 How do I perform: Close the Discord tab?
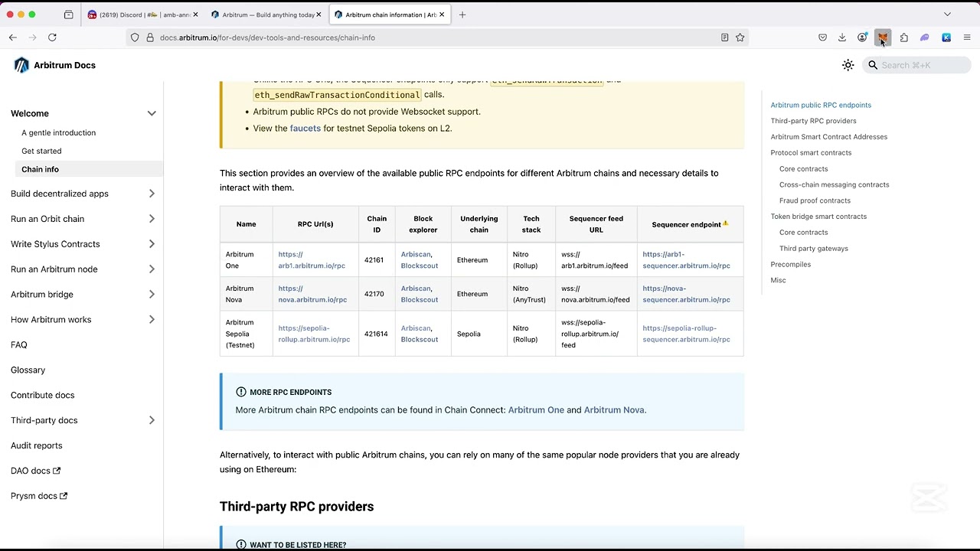[x=195, y=15]
